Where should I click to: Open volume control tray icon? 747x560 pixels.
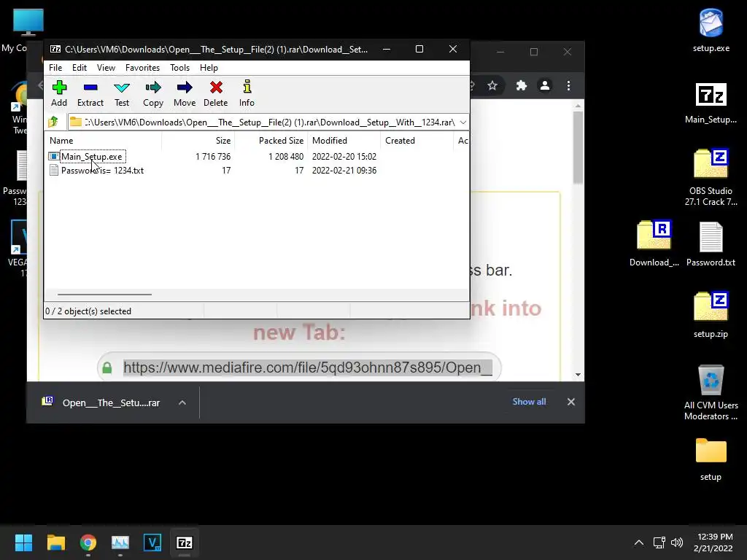676,542
